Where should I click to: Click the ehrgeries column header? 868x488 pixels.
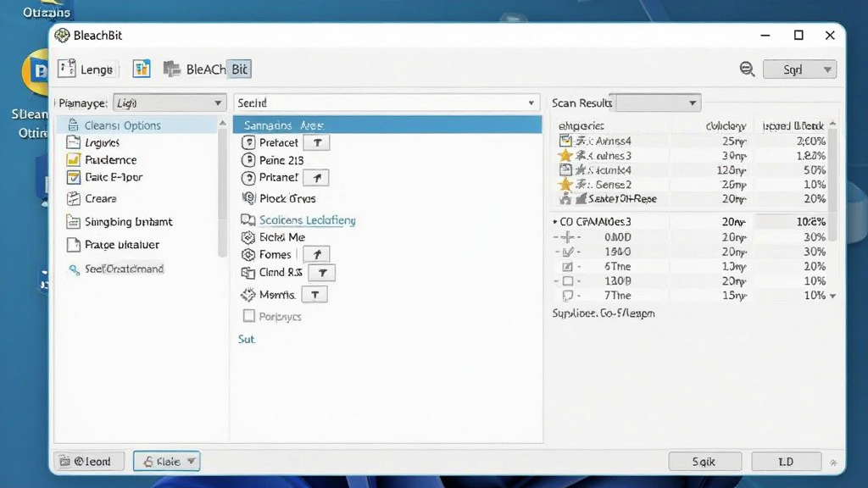coord(581,126)
